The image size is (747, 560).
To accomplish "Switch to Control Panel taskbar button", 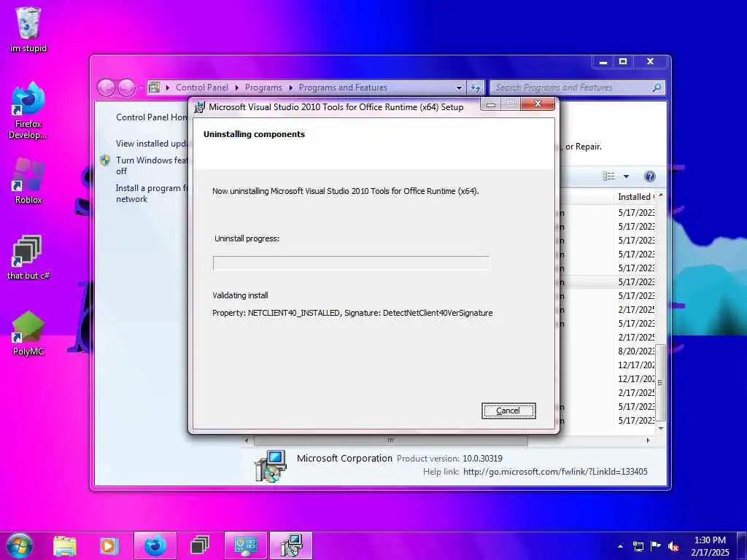I will (245, 545).
